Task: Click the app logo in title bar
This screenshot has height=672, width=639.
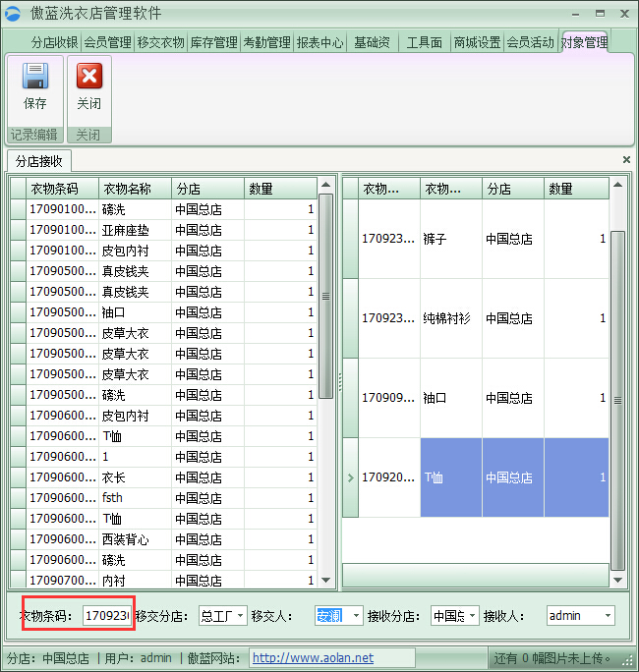Action: click(x=13, y=14)
